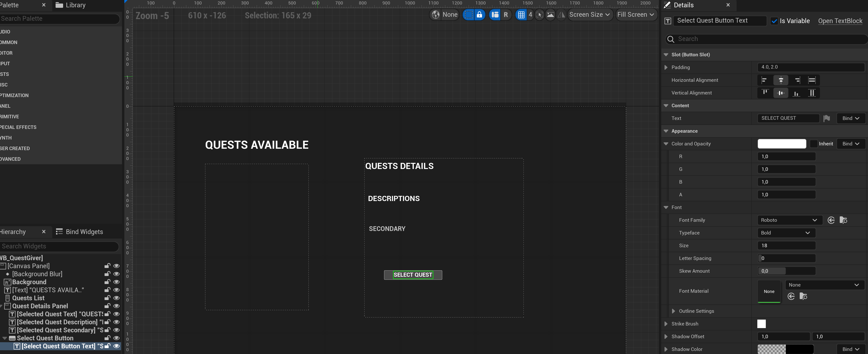Open the Typeface Bold dropdown
868x354 pixels.
click(x=786, y=233)
